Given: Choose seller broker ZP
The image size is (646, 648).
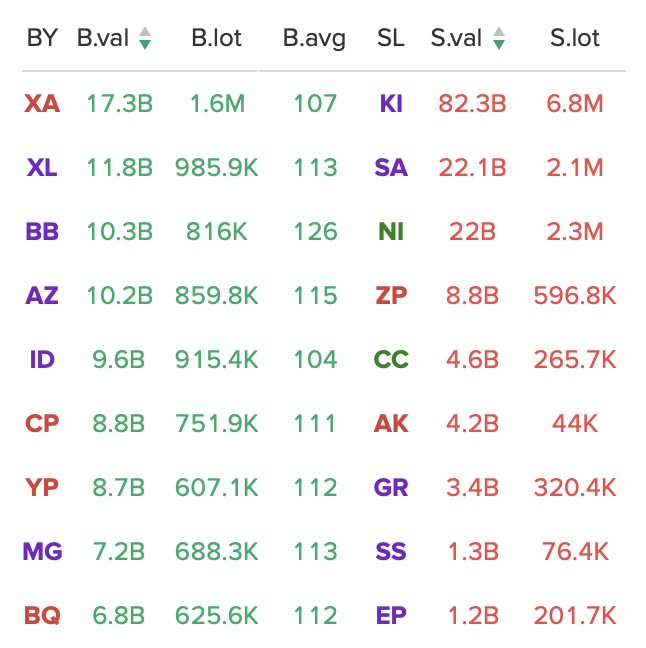Looking at the screenshot, I should coord(391,295).
